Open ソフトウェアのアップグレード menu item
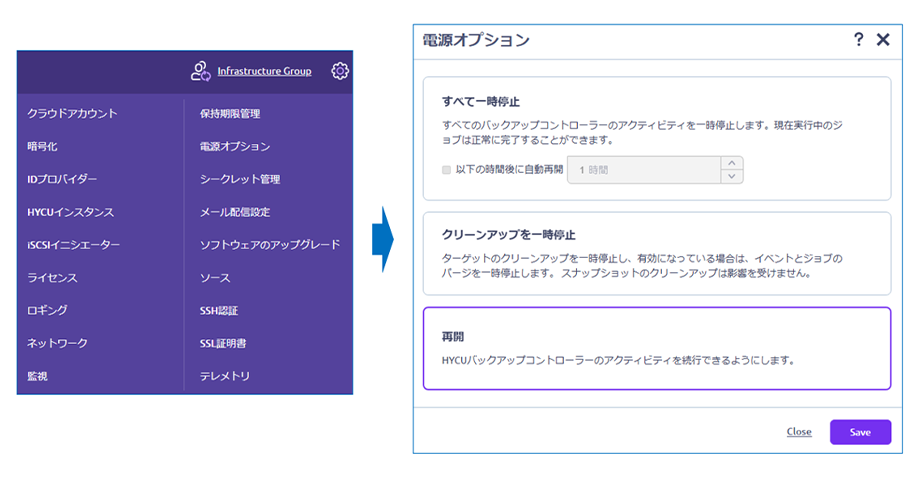The height and width of the screenshot is (480, 920). pyautogui.click(x=270, y=245)
